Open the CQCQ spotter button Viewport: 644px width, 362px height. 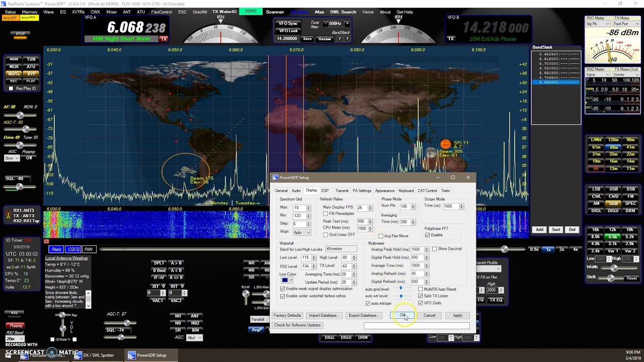coord(73,249)
